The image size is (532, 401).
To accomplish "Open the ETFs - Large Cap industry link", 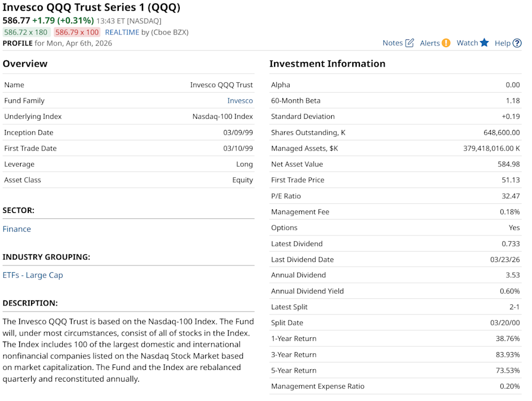I will tap(33, 275).
